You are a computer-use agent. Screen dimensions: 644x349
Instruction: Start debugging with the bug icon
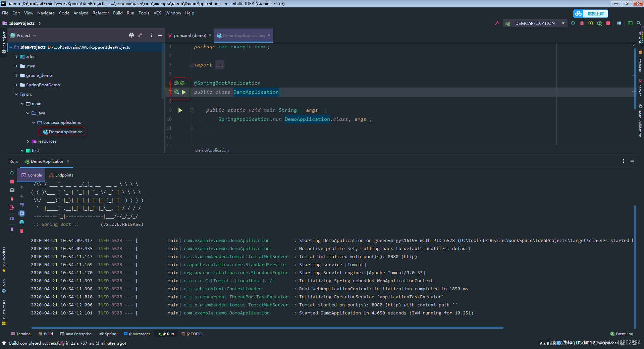click(x=582, y=23)
